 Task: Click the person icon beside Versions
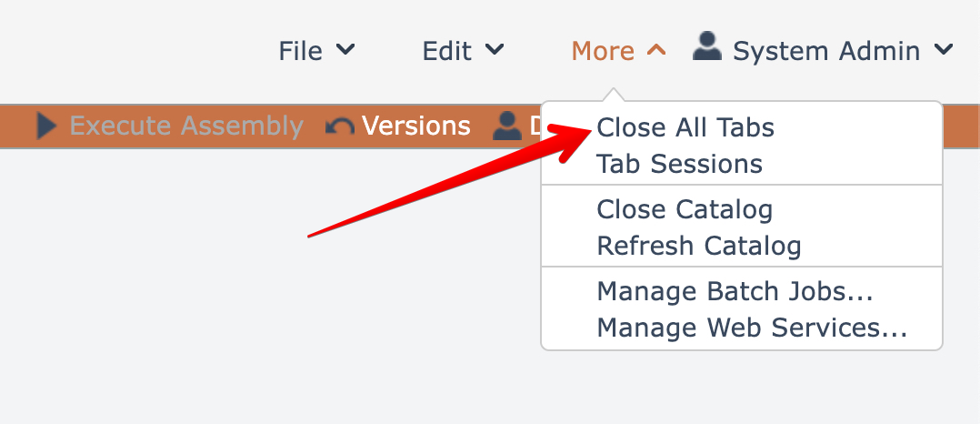click(506, 126)
